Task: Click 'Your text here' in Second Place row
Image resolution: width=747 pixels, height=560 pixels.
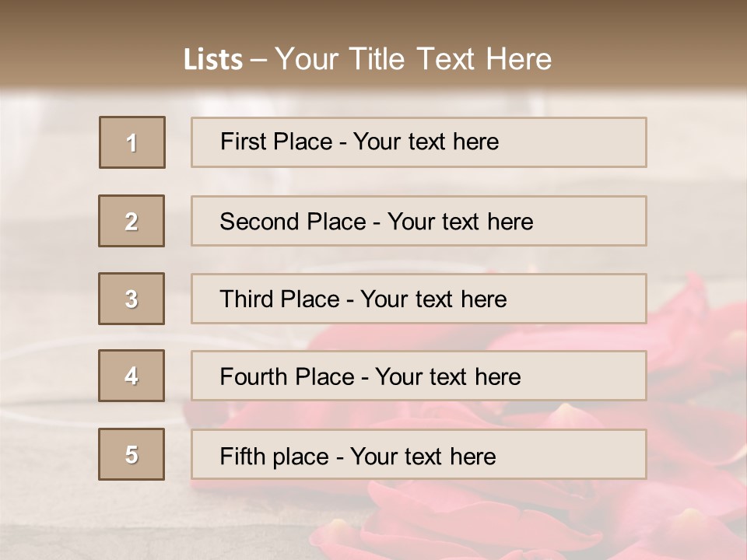Action: point(460,222)
